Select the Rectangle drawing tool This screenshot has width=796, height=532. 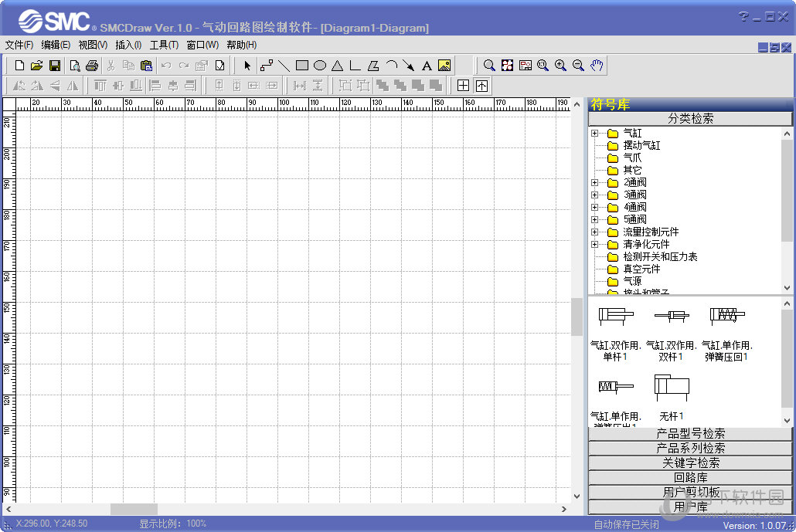pos(301,65)
